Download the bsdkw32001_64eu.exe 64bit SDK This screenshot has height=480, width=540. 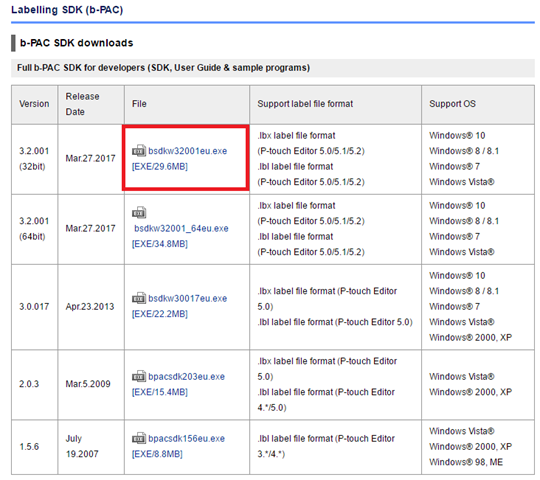181,229
